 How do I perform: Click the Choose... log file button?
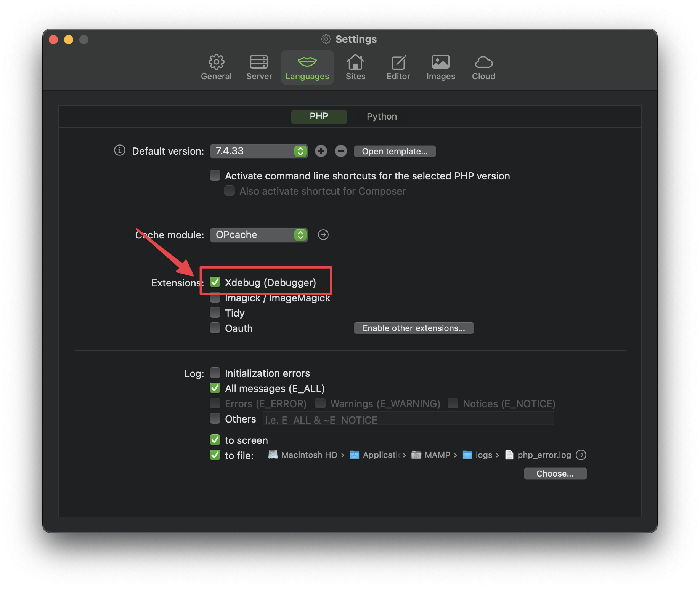555,474
